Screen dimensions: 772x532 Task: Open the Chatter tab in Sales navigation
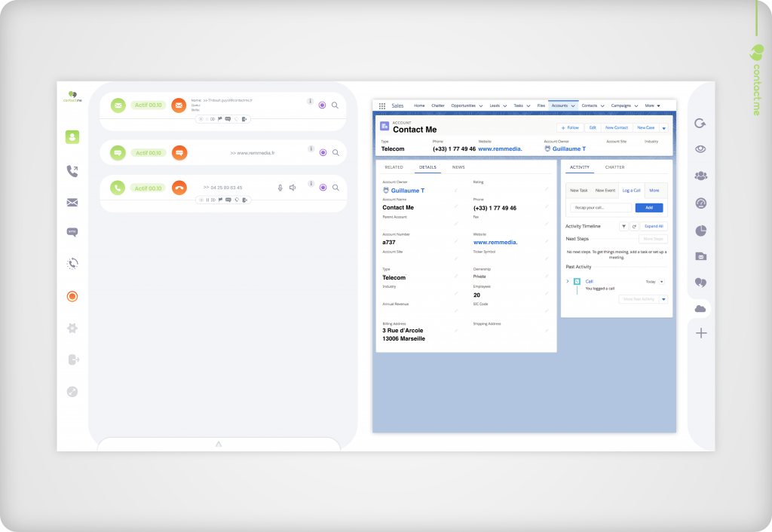click(438, 105)
